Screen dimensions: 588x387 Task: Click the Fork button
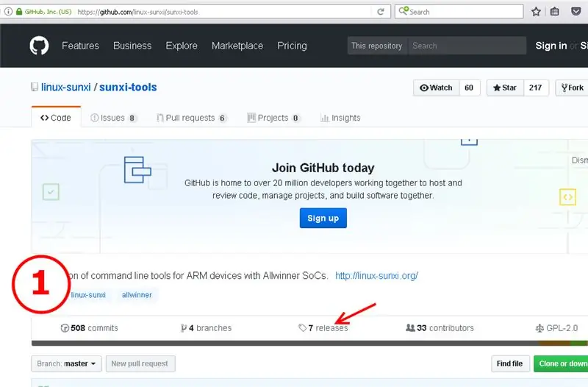tap(572, 88)
